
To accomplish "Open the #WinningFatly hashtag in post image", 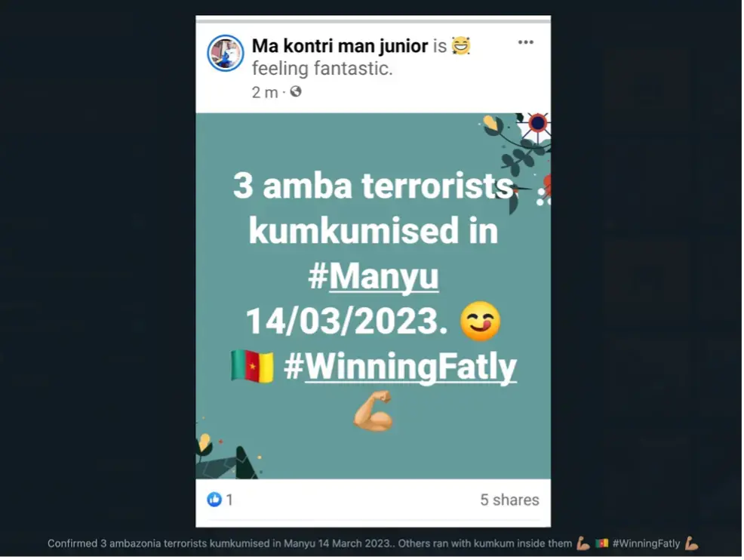I will [400, 366].
